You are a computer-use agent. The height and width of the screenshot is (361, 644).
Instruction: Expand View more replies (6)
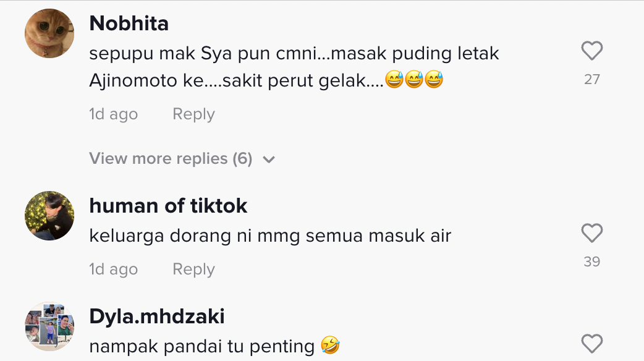[x=171, y=159]
